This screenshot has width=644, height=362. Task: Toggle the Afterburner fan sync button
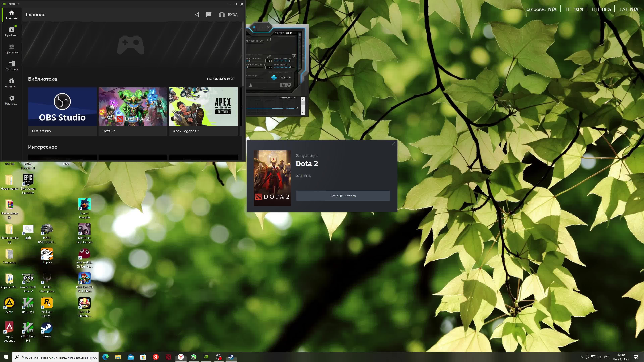(286, 85)
